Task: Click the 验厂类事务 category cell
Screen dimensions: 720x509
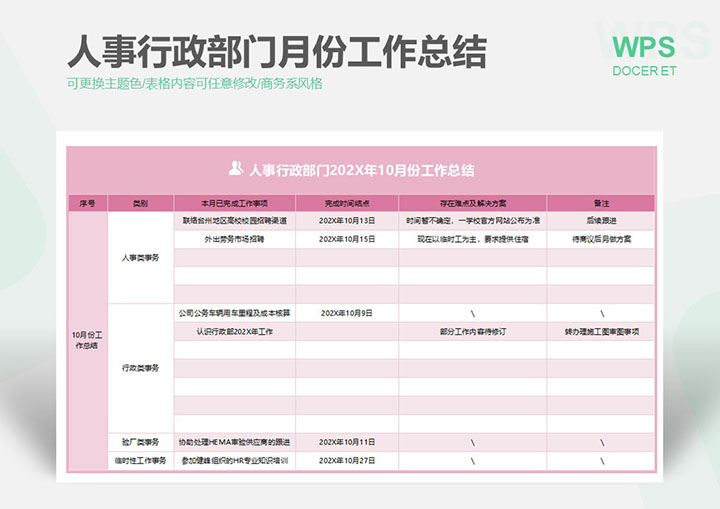Action: coord(140,442)
